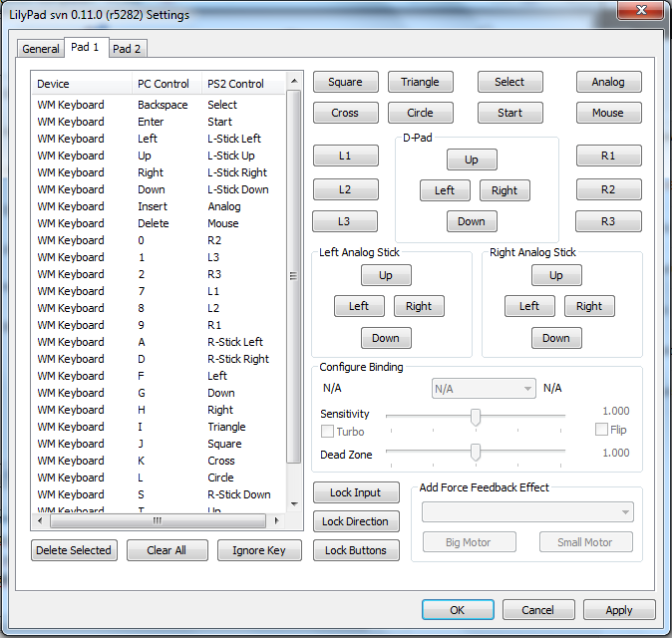
Task: Click the Device column header
Action: coord(82,84)
